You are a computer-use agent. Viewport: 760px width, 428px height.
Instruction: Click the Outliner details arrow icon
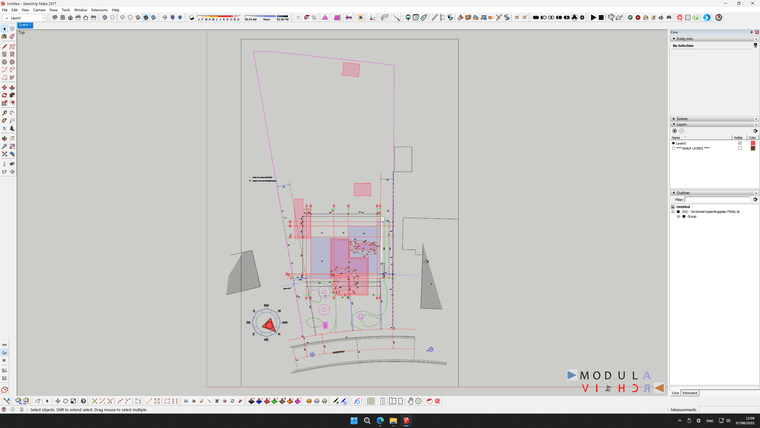pyautogui.click(x=755, y=199)
